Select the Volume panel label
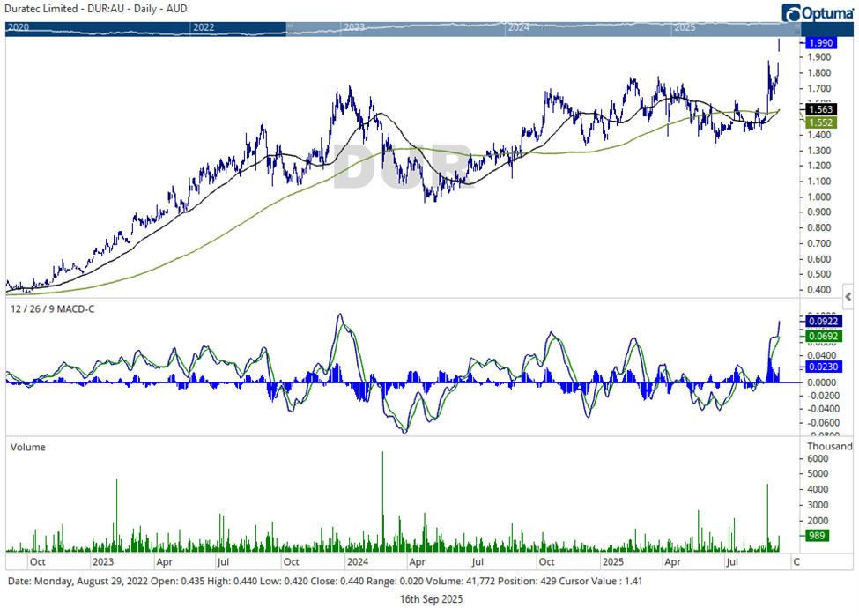 pos(27,447)
